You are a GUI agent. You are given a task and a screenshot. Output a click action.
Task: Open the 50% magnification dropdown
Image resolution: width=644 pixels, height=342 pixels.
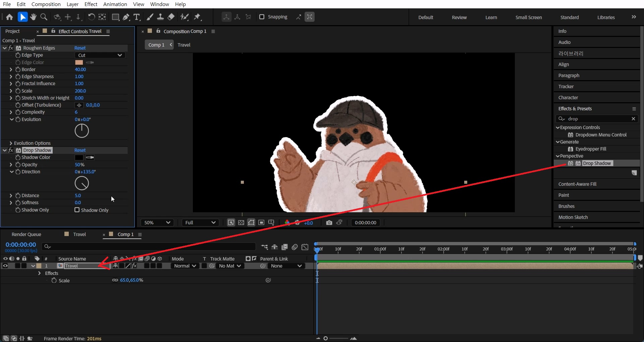(x=157, y=223)
